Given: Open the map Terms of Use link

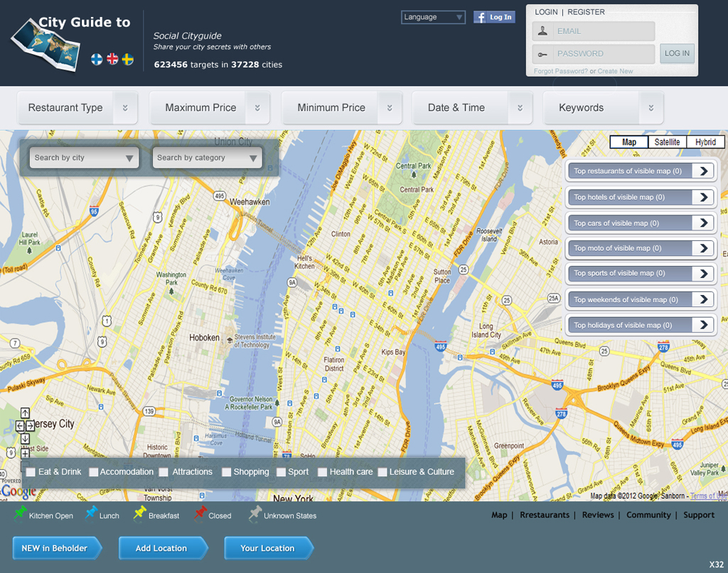Looking at the screenshot, I should pos(709,496).
